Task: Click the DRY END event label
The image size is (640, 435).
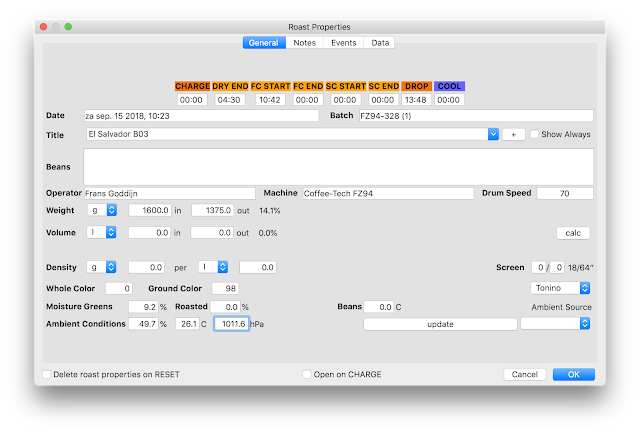Action: (x=230, y=86)
